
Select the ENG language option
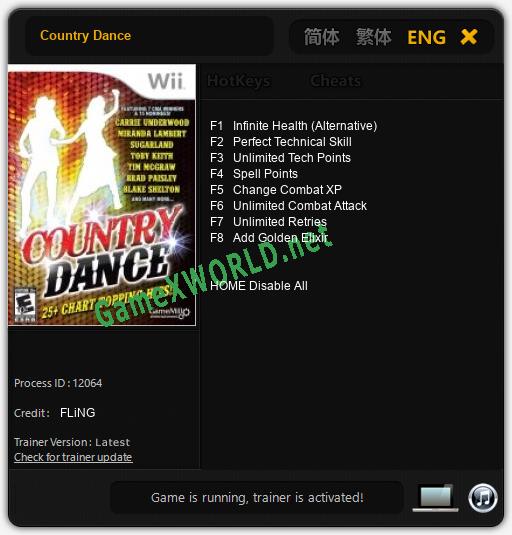tap(426, 37)
